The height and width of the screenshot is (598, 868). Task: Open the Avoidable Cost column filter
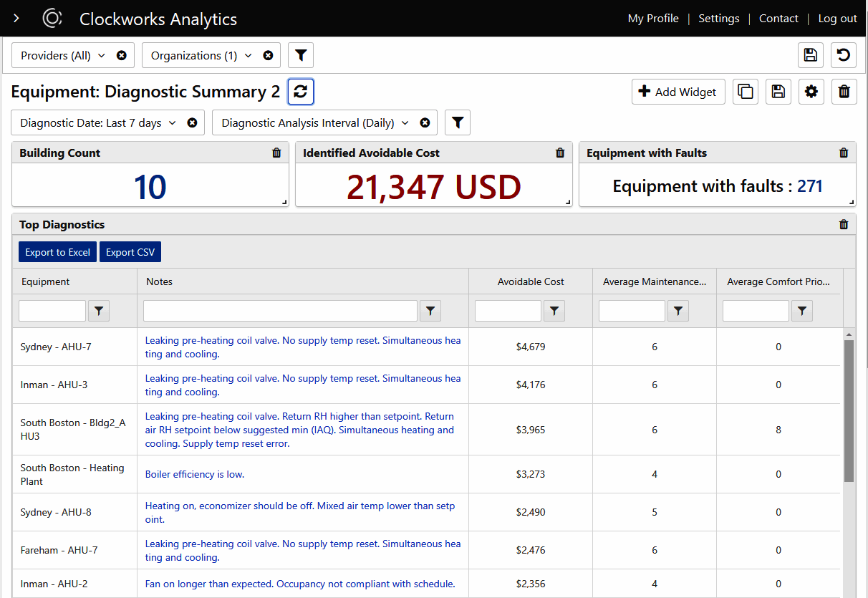[x=554, y=310]
